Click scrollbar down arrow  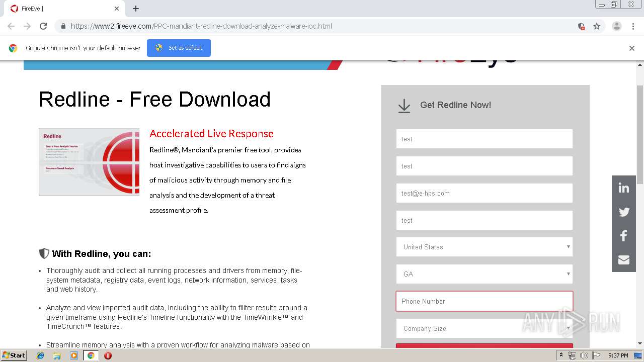tap(640, 343)
